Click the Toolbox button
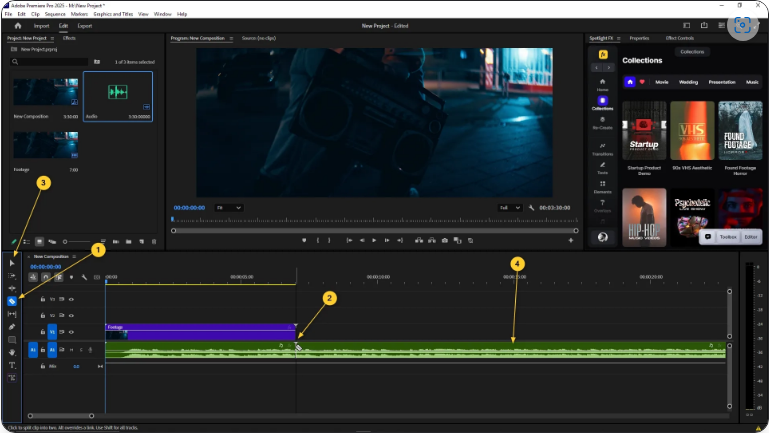This screenshot has height=433, width=769. coord(728,237)
